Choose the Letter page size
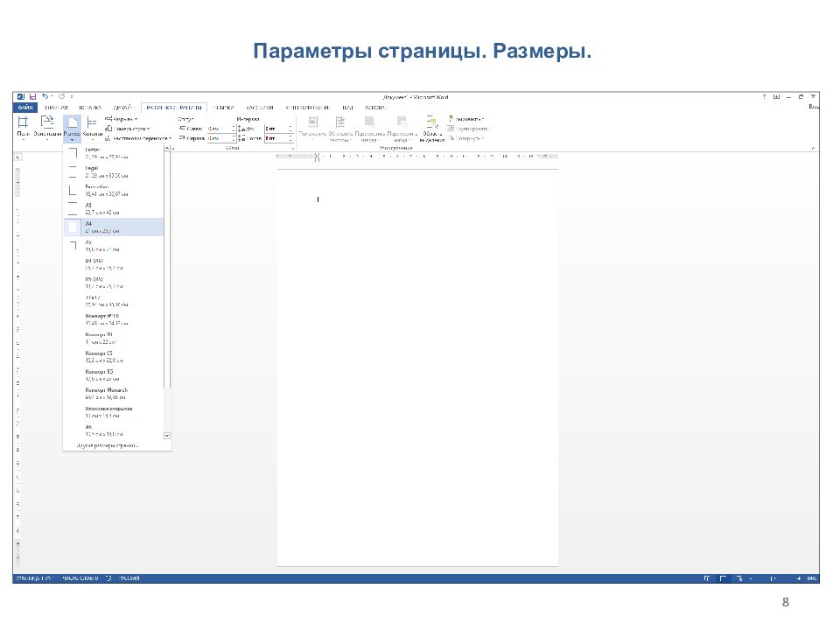 [114, 153]
